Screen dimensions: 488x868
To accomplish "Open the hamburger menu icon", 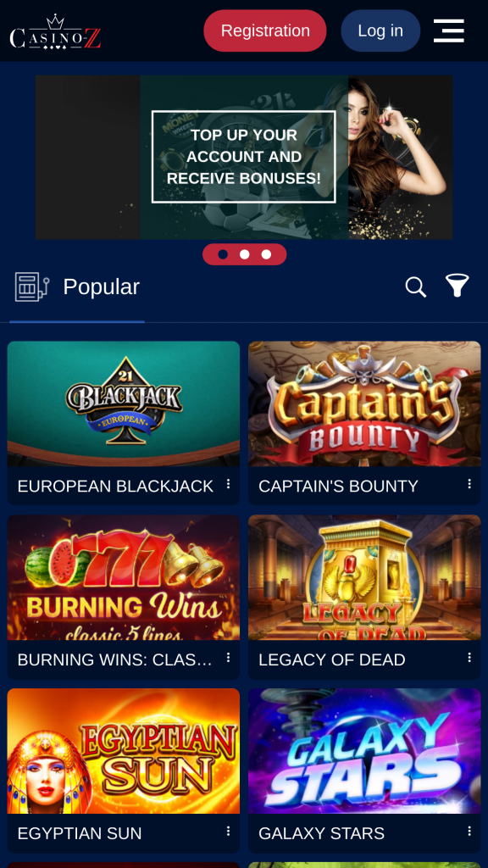I will [448, 31].
